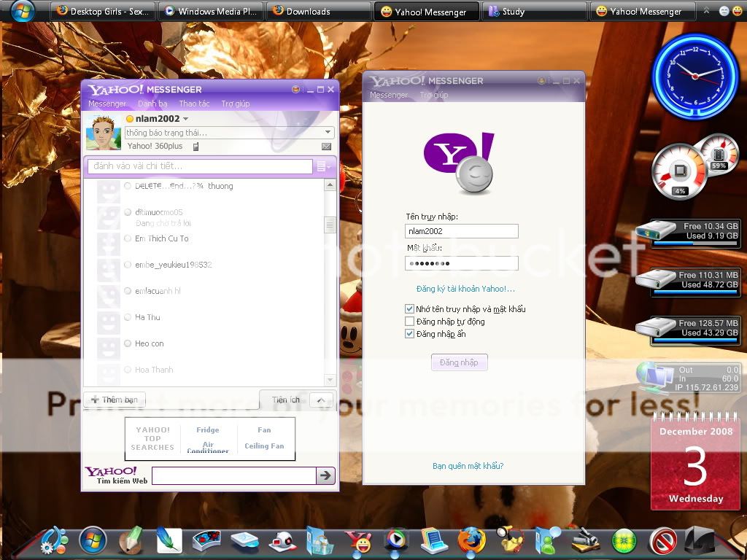Select contact embe_yeukieu198532 in the list
This screenshot has height=560, width=747.
174,265
